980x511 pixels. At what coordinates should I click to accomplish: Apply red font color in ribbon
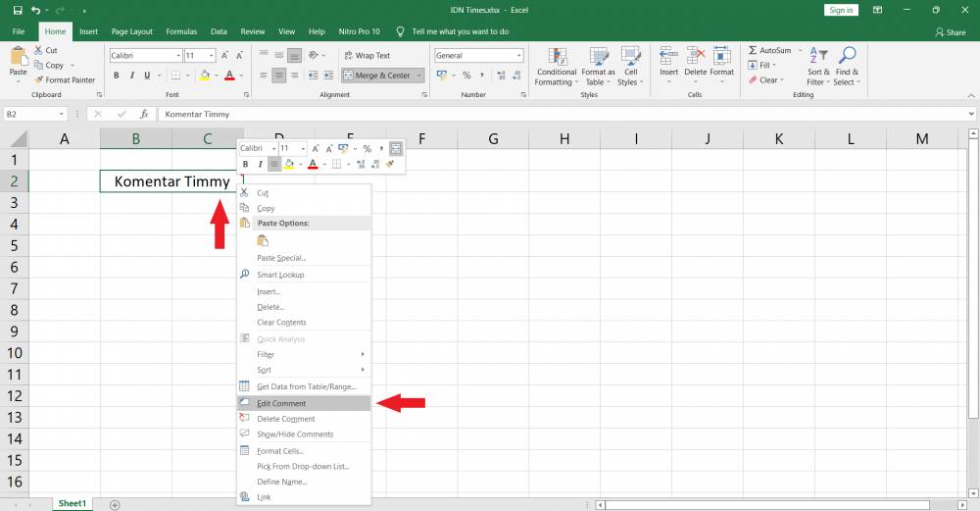229,76
